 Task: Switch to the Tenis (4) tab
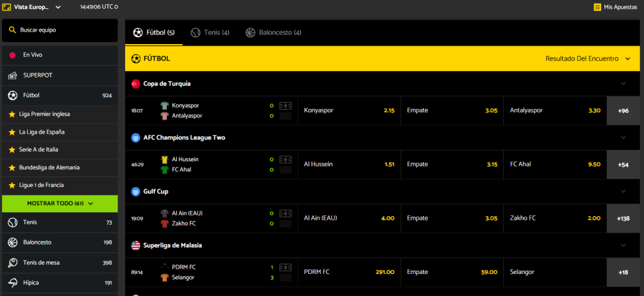click(210, 33)
